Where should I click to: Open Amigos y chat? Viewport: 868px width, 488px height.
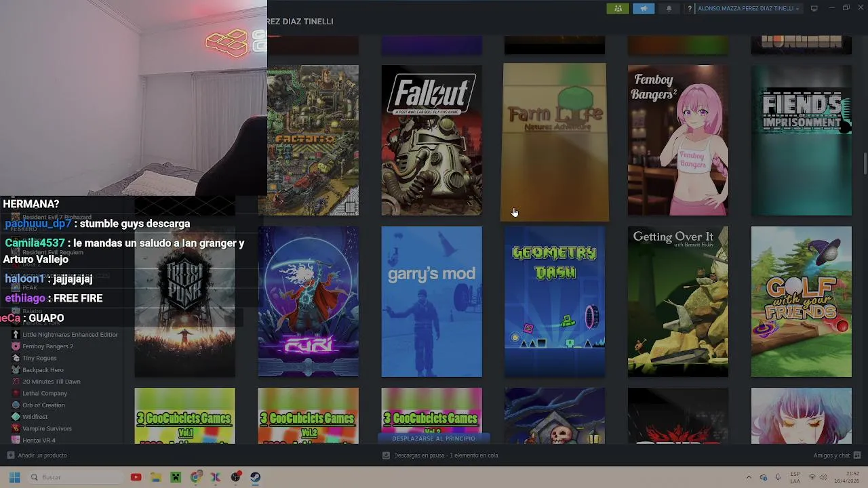[831, 455]
